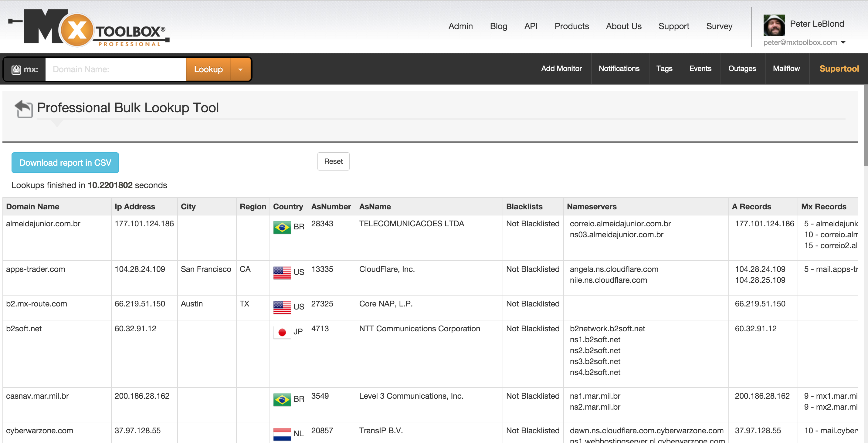The width and height of the screenshot is (868, 443).
Task: Click the orange Lookup button
Action: coord(208,69)
